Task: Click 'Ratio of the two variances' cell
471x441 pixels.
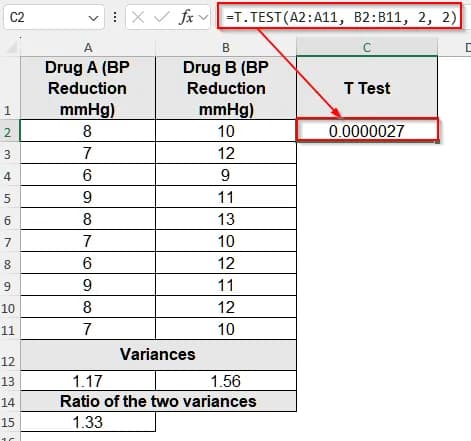Action: (x=158, y=401)
